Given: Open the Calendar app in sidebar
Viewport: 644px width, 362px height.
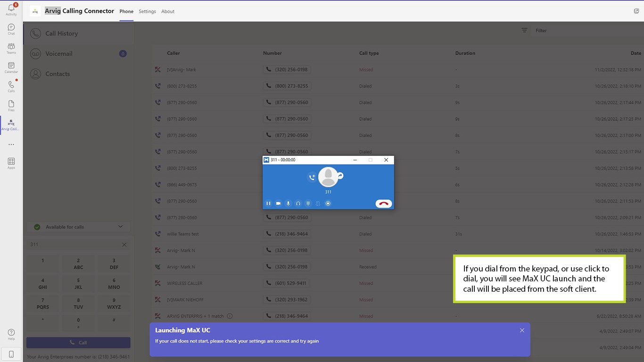Looking at the screenshot, I should point(11,68).
